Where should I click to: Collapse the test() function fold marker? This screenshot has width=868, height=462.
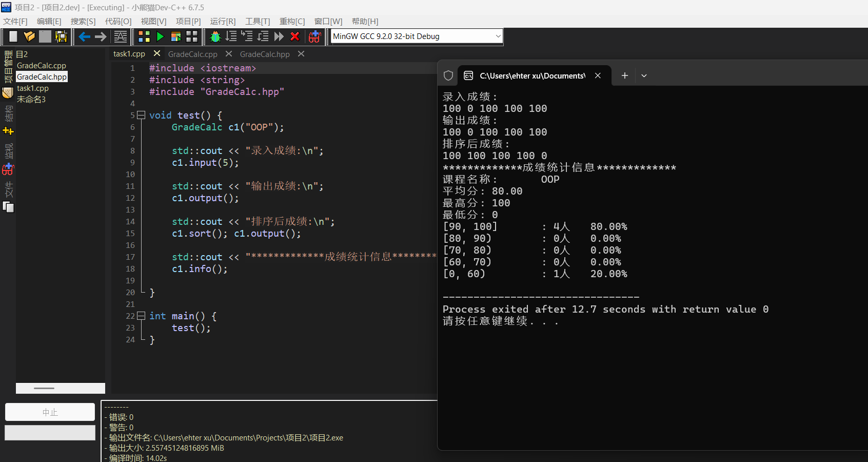[141, 115]
